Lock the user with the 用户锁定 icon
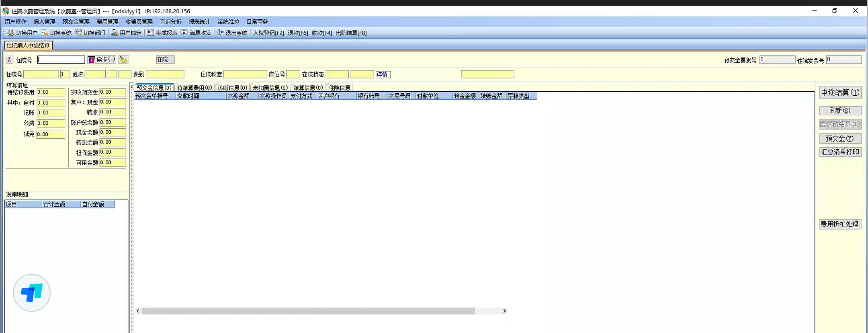 pyautogui.click(x=115, y=33)
